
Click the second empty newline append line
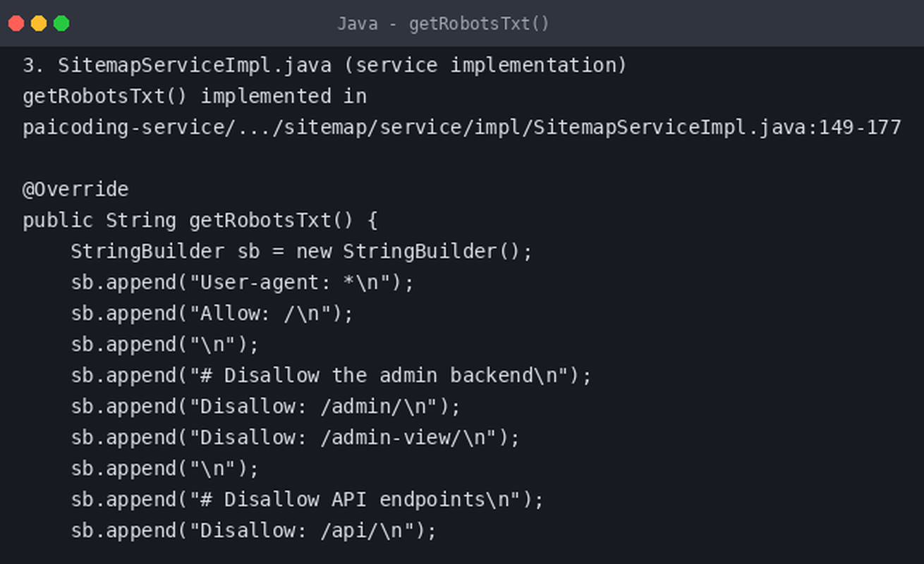(x=165, y=469)
